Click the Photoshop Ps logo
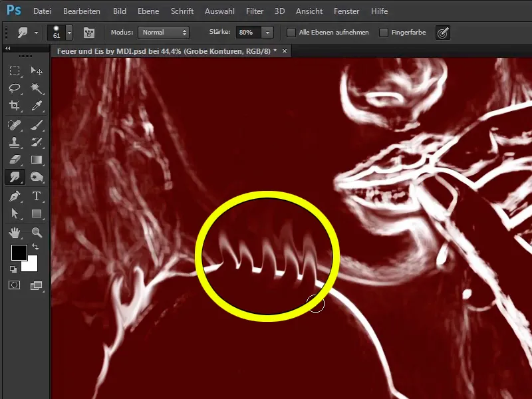 click(13, 11)
